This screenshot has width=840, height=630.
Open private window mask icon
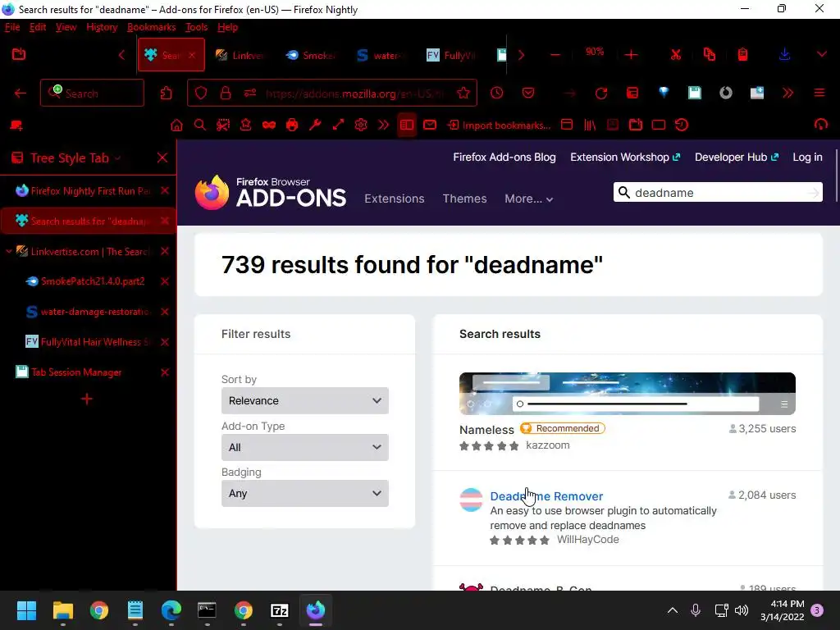(x=269, y=126)
